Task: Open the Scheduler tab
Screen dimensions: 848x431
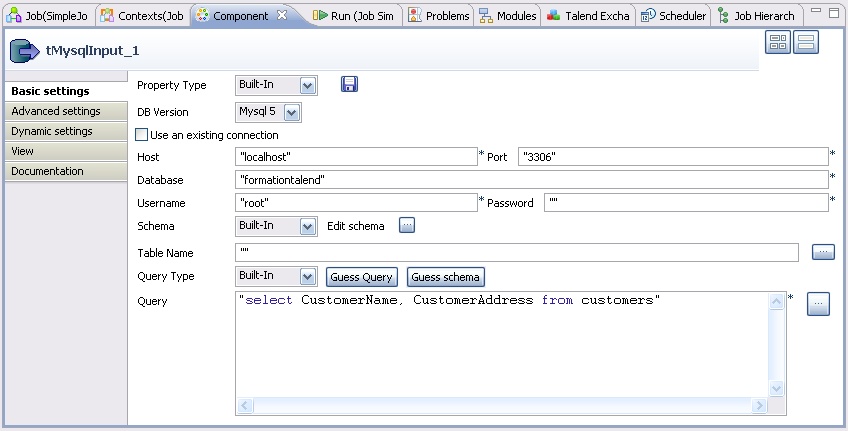Action: [675, 16]
